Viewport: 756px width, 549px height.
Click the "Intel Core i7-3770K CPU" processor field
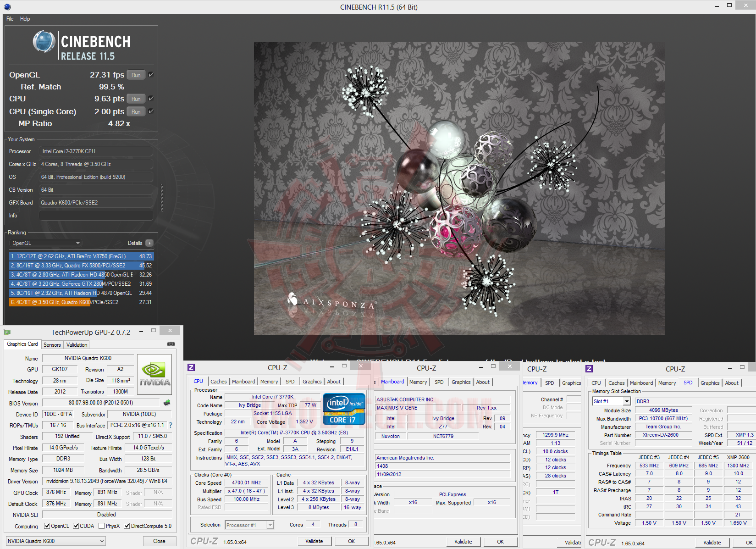tap(96, 151)
